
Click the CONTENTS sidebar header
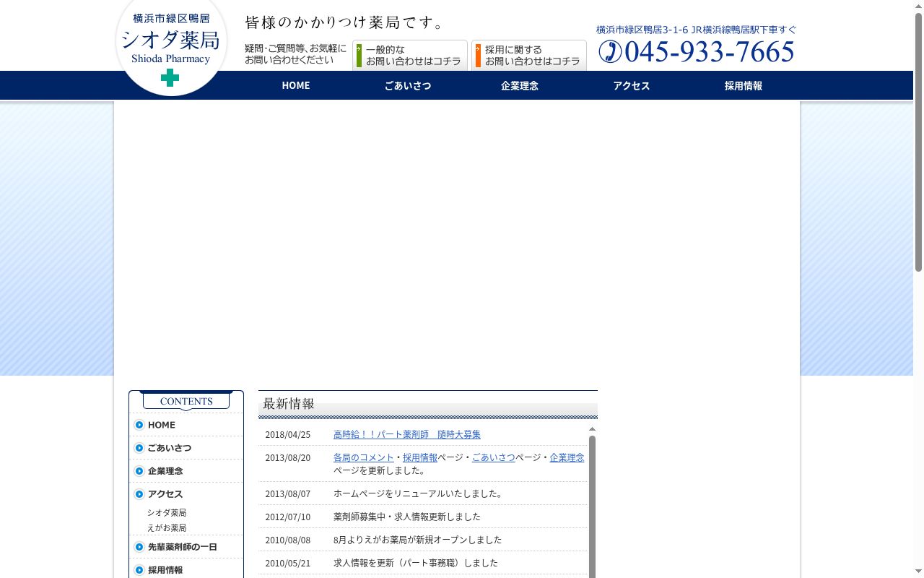point(186,401)
